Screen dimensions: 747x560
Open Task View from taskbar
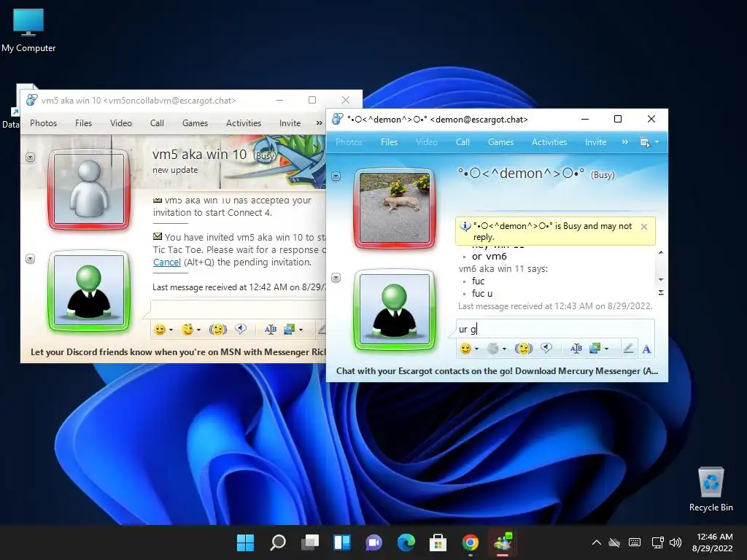point(309,542)
